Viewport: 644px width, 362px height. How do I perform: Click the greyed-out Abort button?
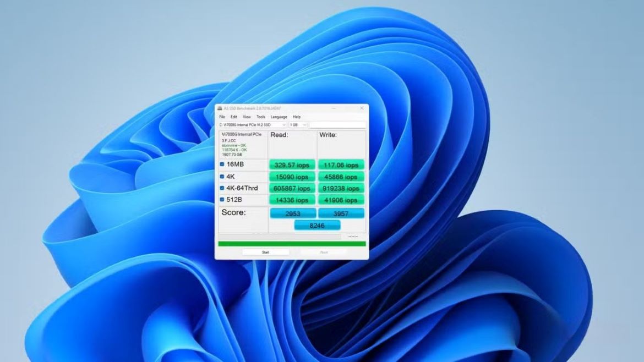[324, 252]
